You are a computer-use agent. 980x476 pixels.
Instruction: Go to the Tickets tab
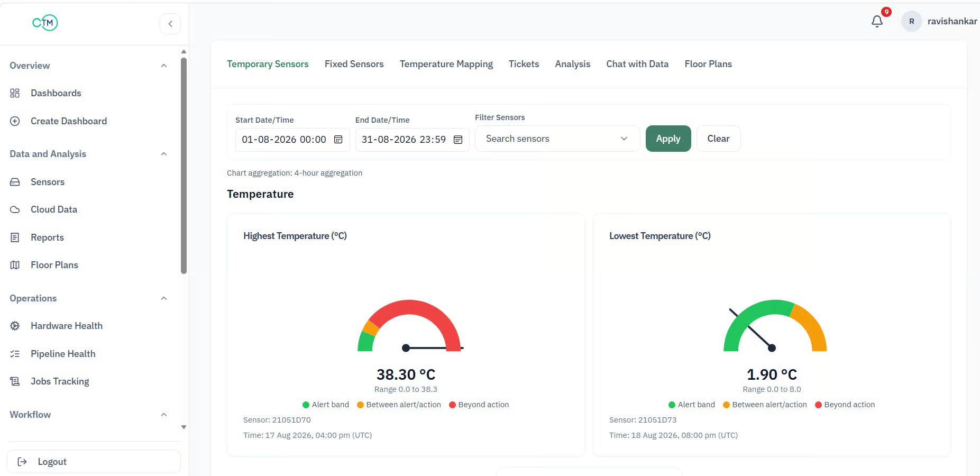524,64
